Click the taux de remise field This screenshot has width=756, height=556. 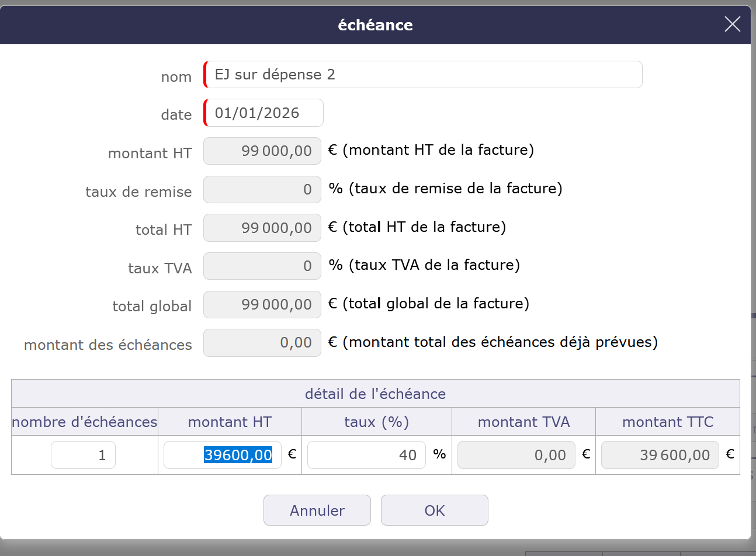pos(262,190)
